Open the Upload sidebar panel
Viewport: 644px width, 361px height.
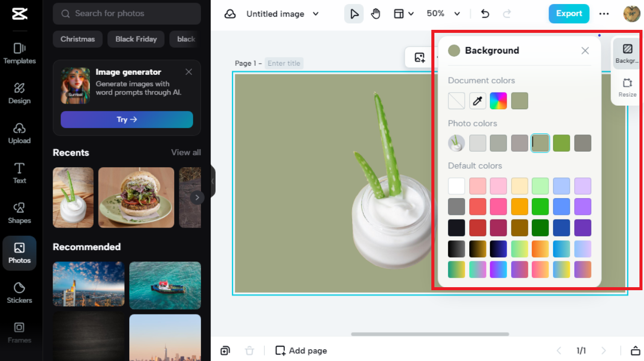(20, 133)
